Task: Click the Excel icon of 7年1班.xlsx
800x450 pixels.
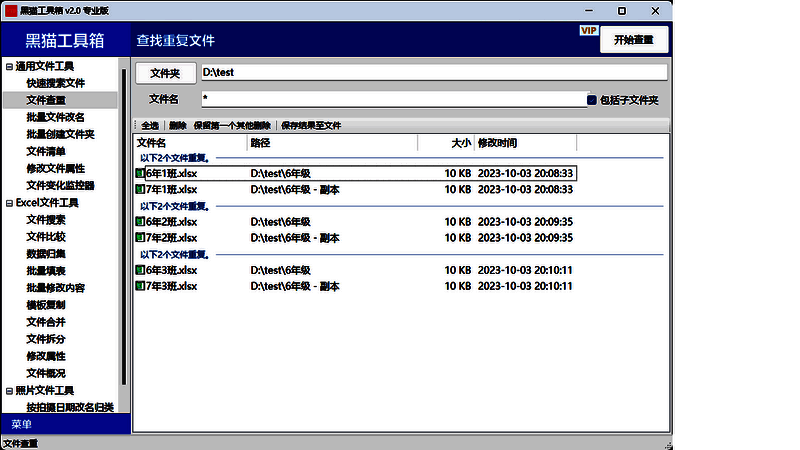Action: [140, 189]
